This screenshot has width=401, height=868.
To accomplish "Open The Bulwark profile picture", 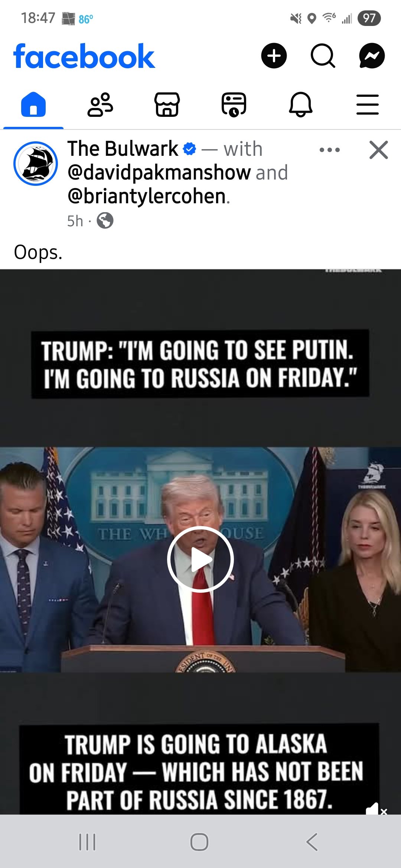I will [36, 164].
